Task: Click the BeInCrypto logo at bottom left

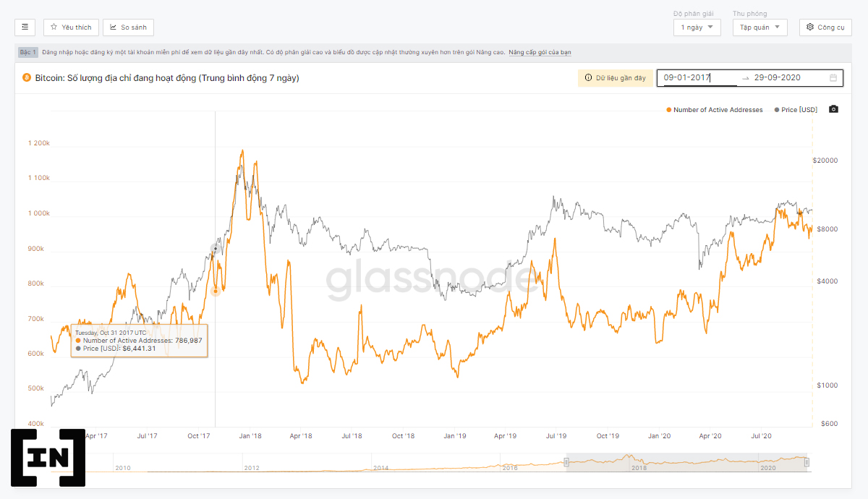Action: click(48, 457)
